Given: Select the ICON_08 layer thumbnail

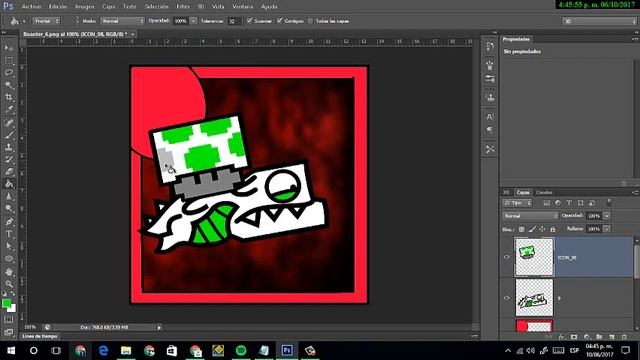Looking at the screenshot, I should [x=534, y=257].
